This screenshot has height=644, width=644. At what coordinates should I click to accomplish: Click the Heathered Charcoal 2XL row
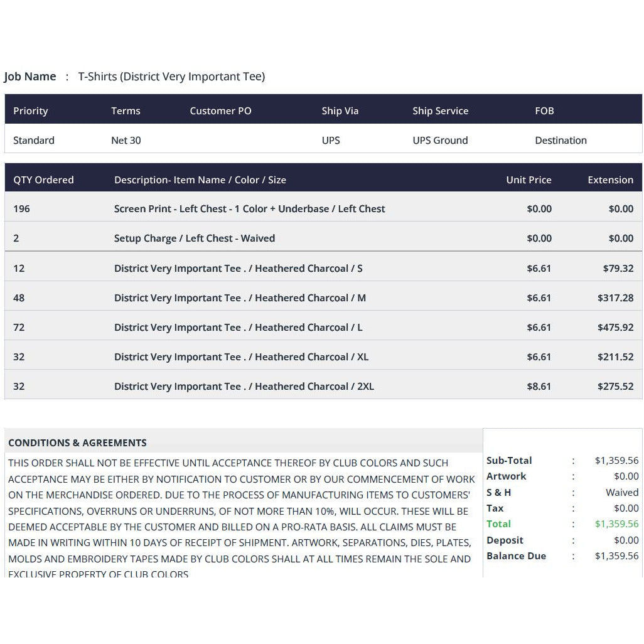pos(323,386)
